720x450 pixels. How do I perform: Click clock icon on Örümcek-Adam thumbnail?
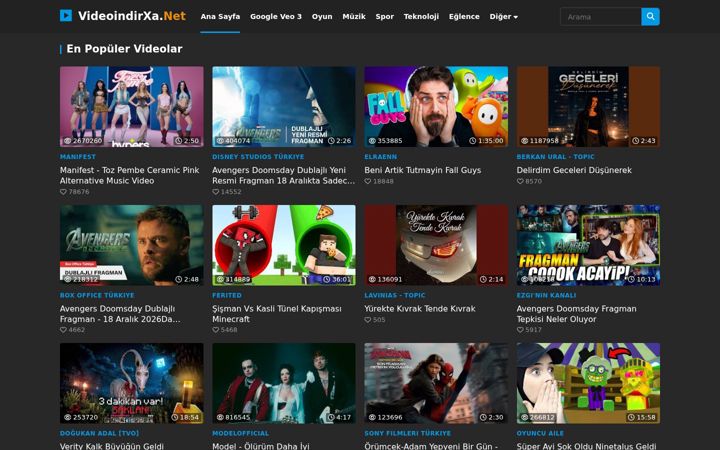483,418
